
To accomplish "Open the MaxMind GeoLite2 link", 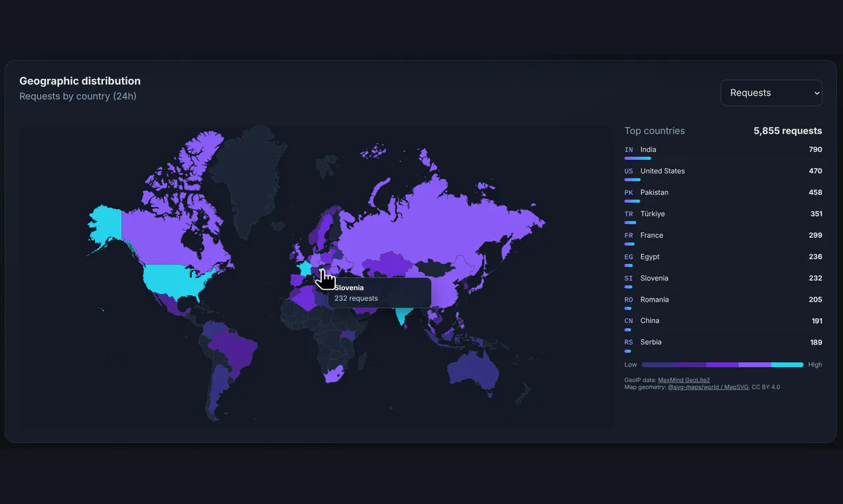I will pyautogui.click(x=684, y=380).
